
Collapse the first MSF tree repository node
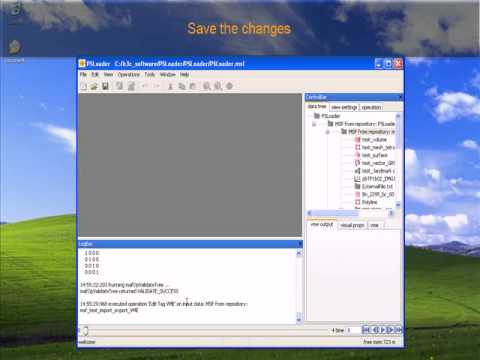314,124
